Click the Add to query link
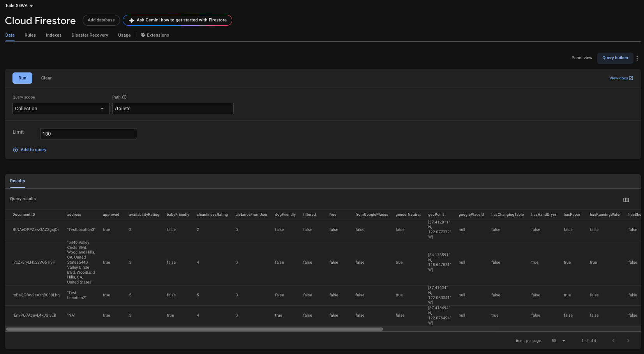644x354 pixels. tap(34, 150)
